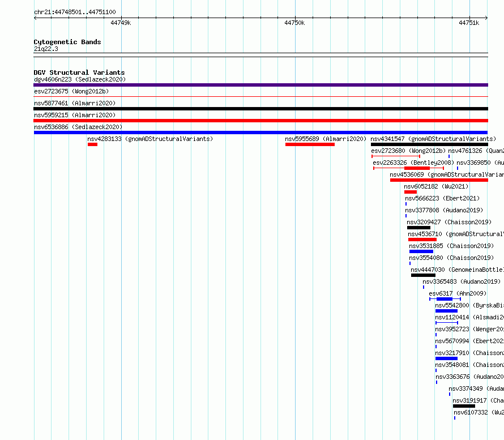The image size is (504, 440).
Task: Select the black nsv4341547 variant bar
Action: pyautogui.click(x=429, y=144)
